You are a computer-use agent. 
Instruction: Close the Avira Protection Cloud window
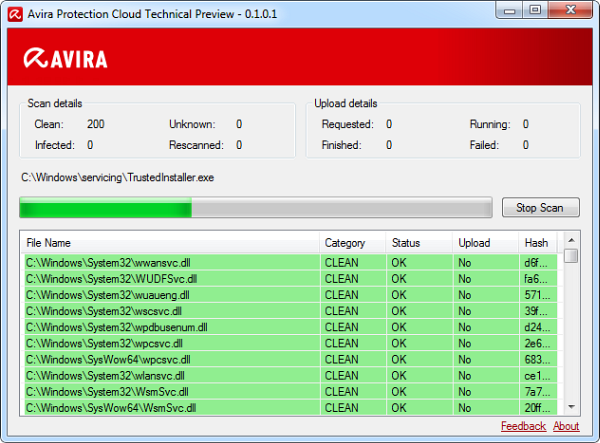[x=571, y=10]
